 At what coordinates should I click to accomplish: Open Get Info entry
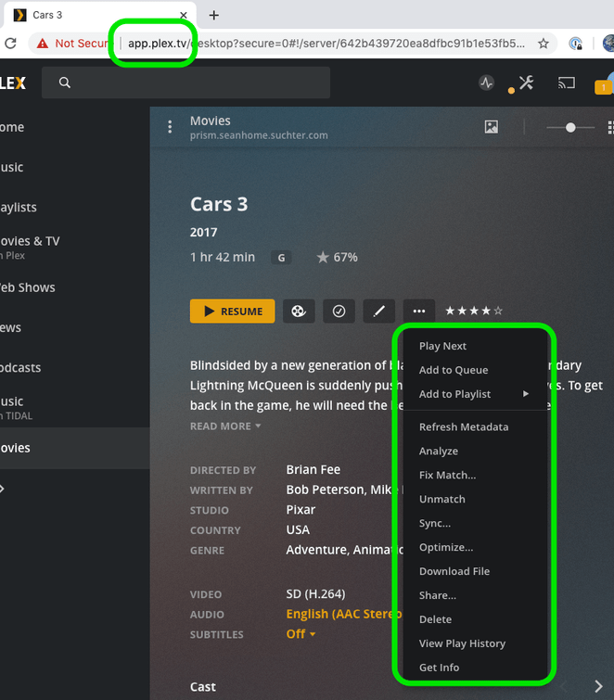point(475,668)
